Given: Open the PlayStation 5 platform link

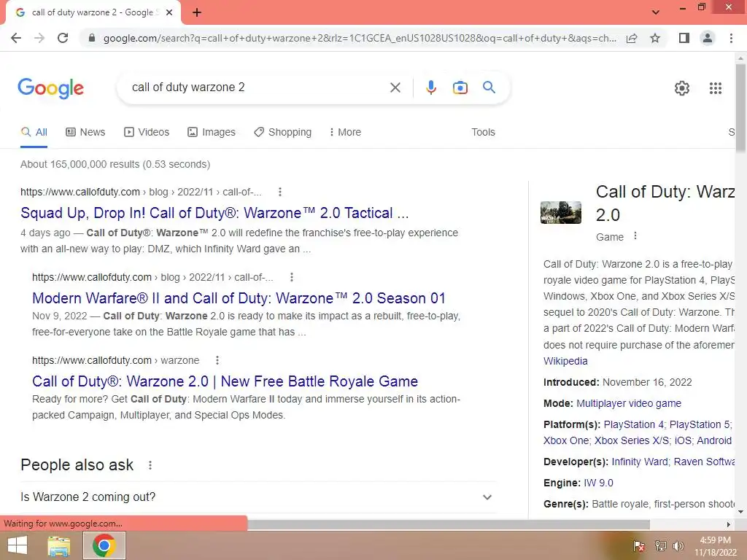Looking at the screenshot, I should pyautogui.click(x=700, y=424).
